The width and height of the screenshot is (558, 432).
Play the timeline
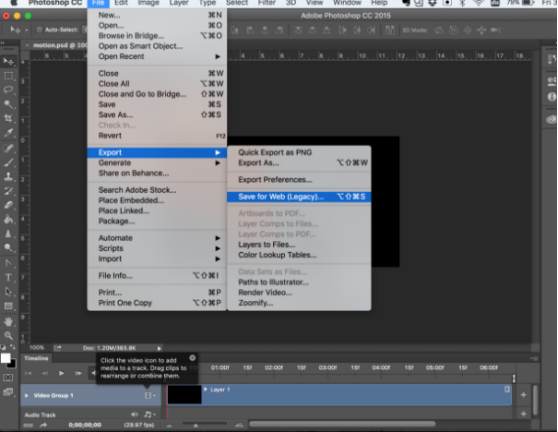[62, 373]
